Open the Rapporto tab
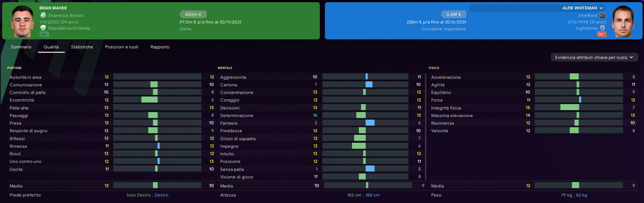Screen dimensions: 644x203 (x=160, y=47)
